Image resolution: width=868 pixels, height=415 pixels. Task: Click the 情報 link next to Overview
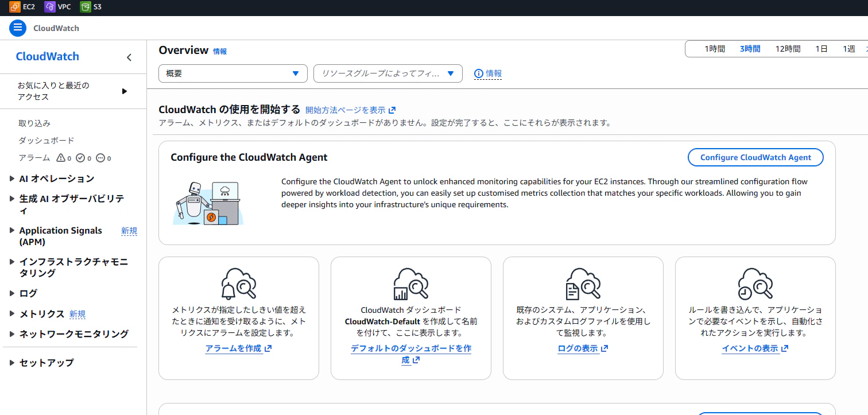(220, 51)
